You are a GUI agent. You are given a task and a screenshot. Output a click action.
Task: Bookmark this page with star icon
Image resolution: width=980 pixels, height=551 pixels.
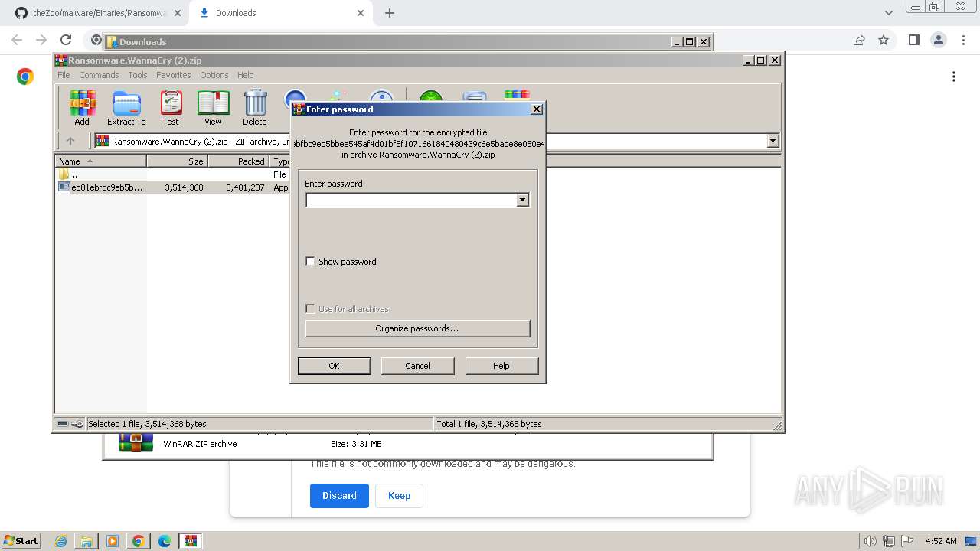pyautogui.click(x=884, y=40)
